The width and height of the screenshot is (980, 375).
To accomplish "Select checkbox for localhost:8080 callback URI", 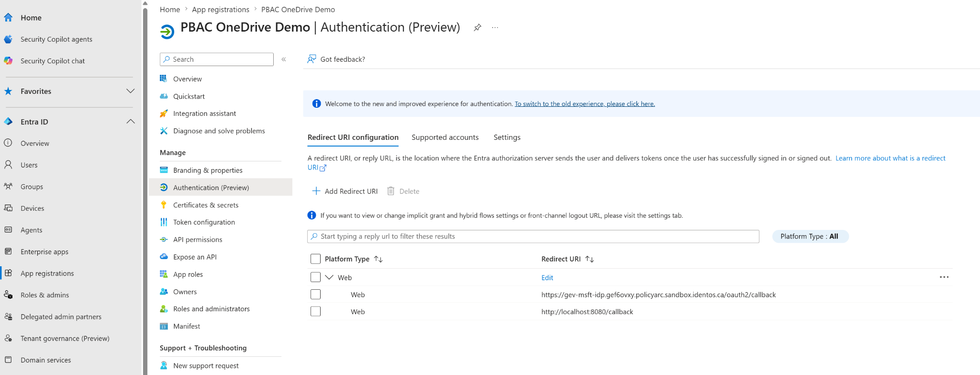I will point(315,312).
